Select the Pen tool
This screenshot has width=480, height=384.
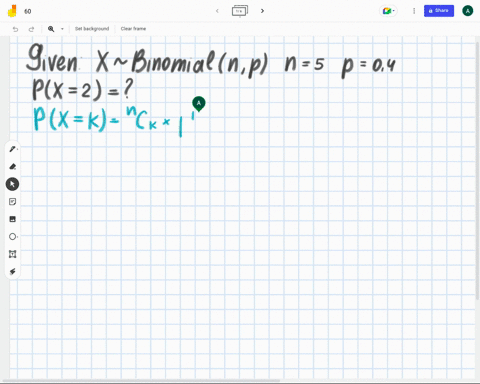tap(12, 149)
